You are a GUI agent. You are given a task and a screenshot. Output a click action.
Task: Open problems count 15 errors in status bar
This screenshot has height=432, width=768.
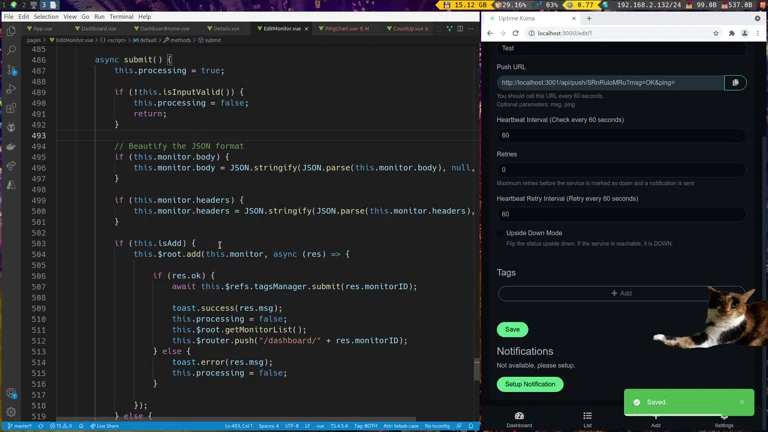[x=61, y=426]
